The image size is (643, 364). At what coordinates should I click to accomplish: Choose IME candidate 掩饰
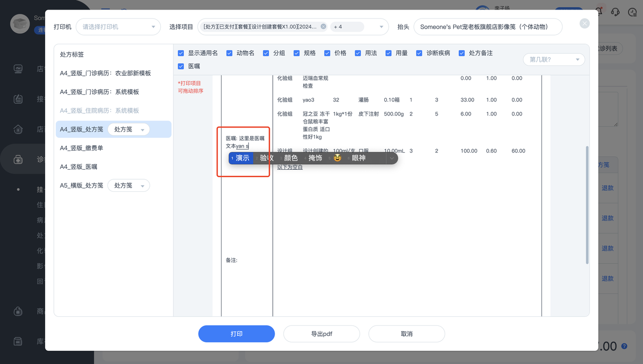315,158
